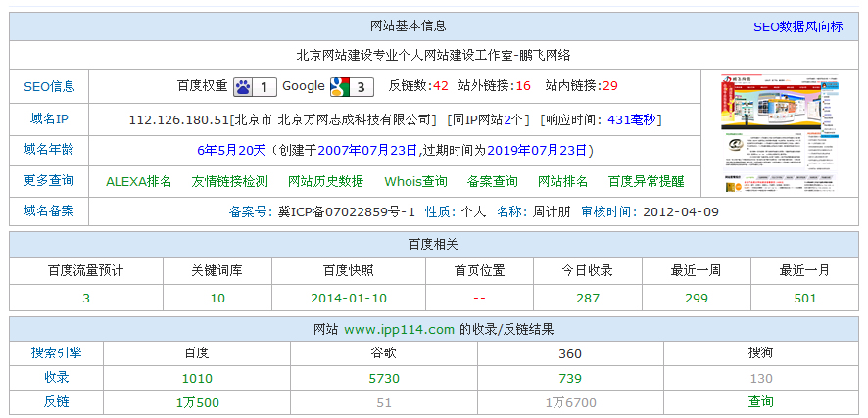
Task: Click the backlink count 42
Action: click(x=441, y=86)
